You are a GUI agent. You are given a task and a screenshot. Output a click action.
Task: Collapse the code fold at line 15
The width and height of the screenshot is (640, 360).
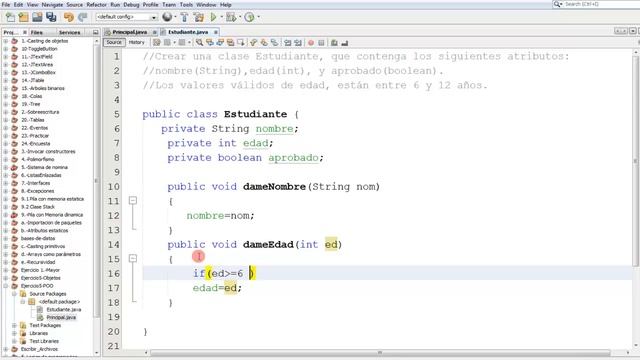[133, 258]
